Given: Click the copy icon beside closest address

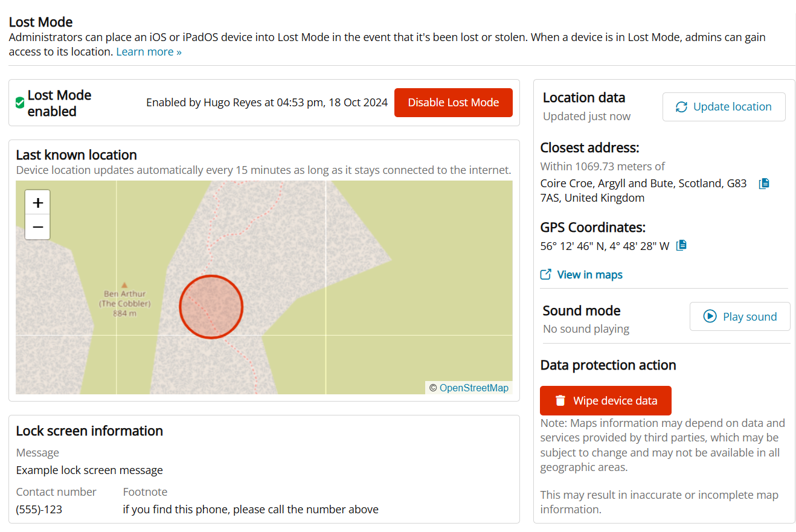Looking at the screenshot, I should [x=764, y=184].
